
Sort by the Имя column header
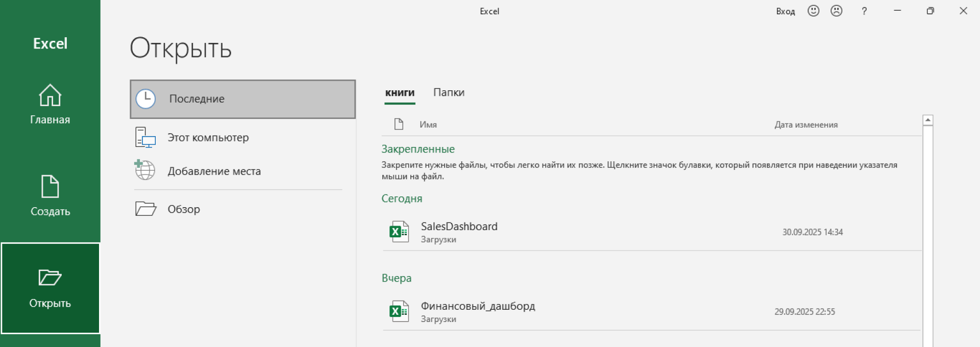428,125
